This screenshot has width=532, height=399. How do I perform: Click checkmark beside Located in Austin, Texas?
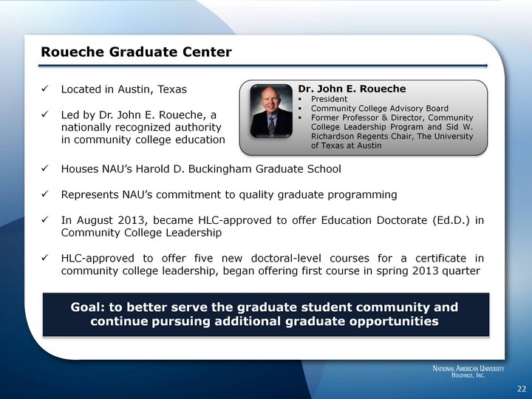tap(44, 89)
